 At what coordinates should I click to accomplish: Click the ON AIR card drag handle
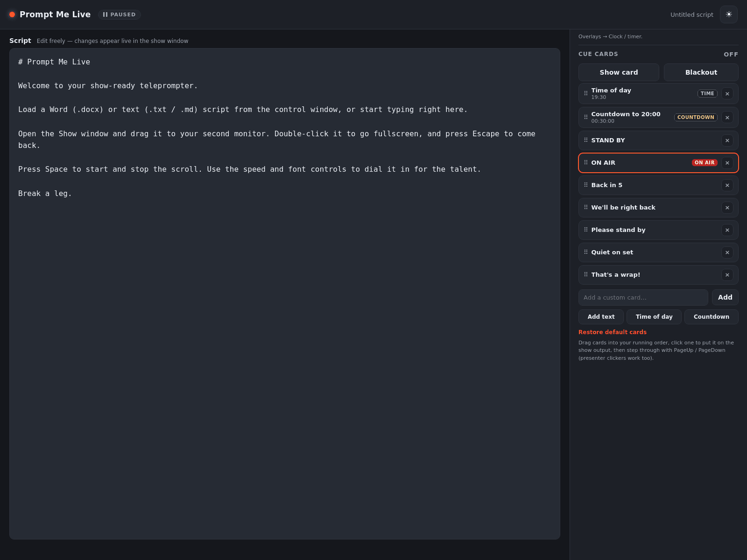click(x=586, y=162)
